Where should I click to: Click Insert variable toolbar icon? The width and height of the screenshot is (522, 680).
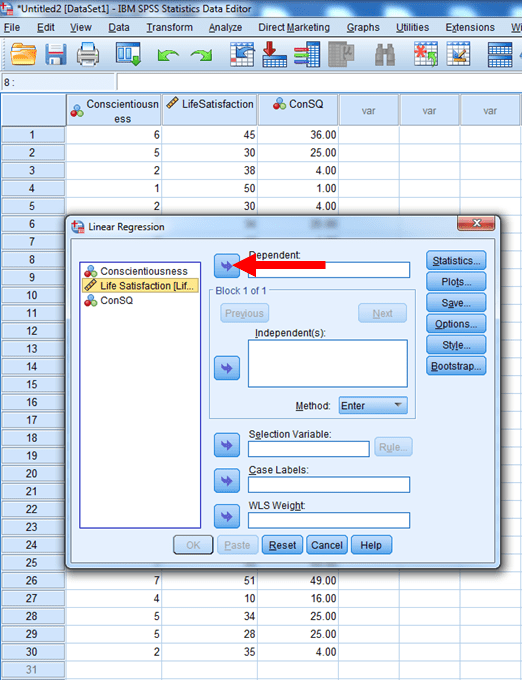point(458,55)
